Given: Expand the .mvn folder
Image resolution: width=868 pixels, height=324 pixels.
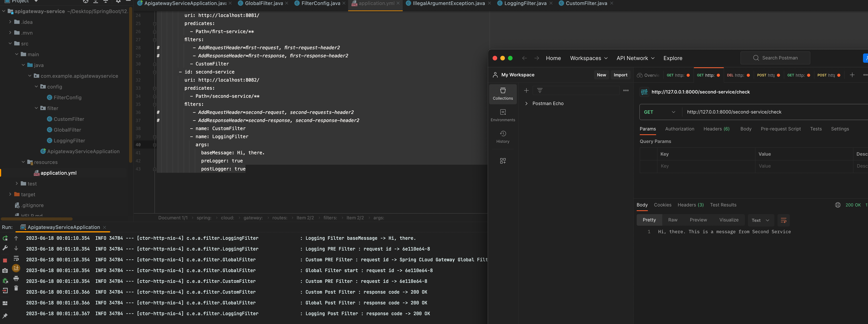Looking at the screenshot, I should click(x=10, y=33).
